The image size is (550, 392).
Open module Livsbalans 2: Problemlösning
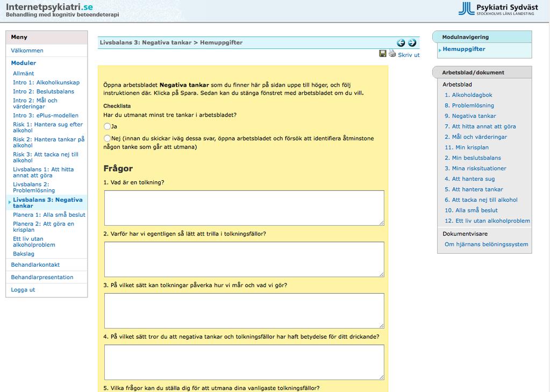(x=34, y=188)
